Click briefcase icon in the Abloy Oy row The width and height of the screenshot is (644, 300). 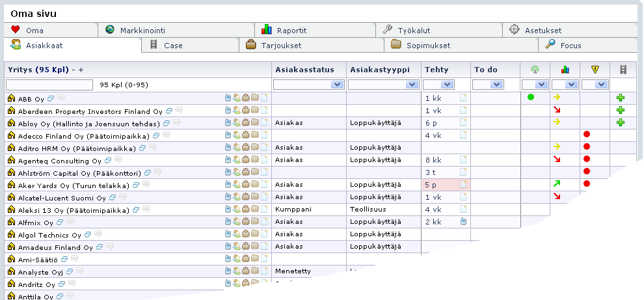click(246, 122)
